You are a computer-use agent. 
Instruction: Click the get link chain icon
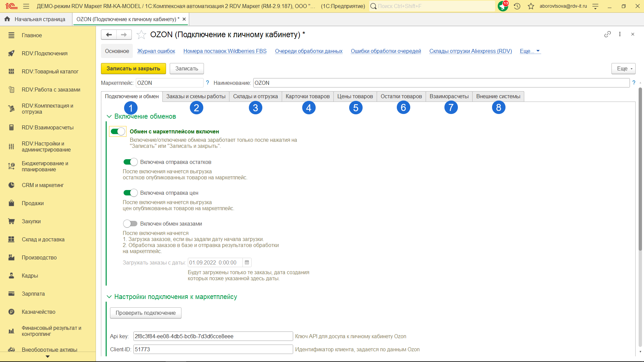(607, 34)
